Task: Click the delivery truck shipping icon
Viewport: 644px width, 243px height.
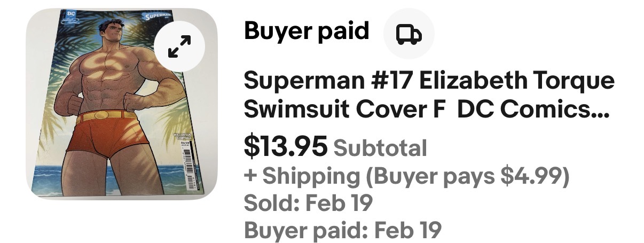Action: (x=409, y=35)
